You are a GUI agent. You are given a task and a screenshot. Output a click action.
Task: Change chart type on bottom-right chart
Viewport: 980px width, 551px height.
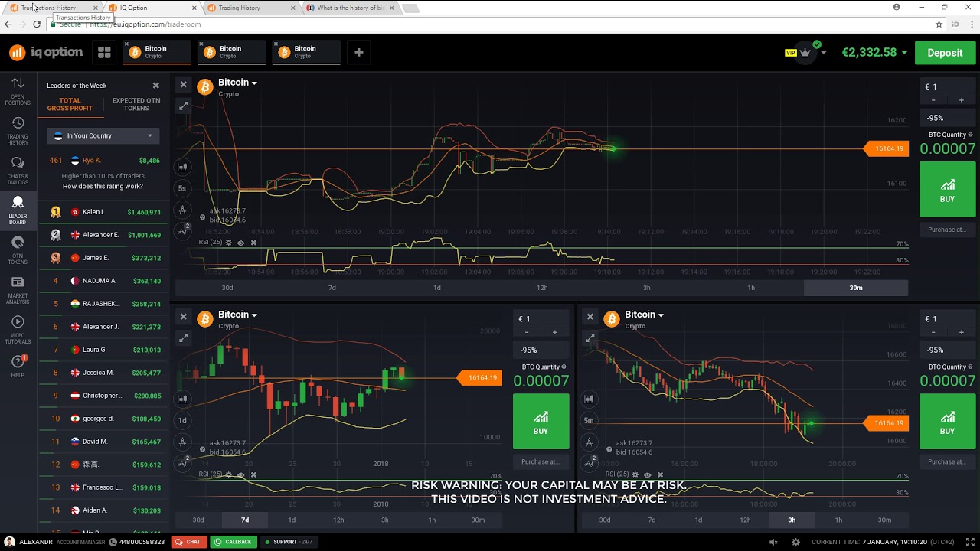pyautogui.click(x=589, y=399)
